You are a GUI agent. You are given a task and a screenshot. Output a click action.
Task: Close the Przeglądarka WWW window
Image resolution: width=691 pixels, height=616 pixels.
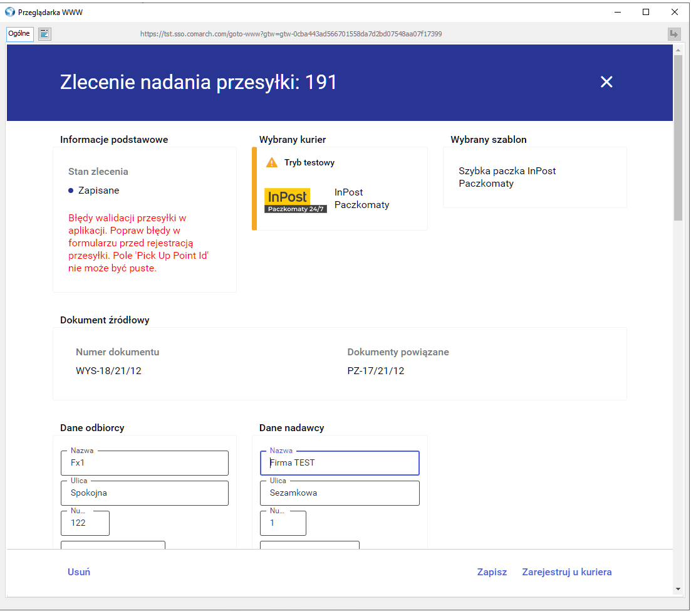click(674, 13)
